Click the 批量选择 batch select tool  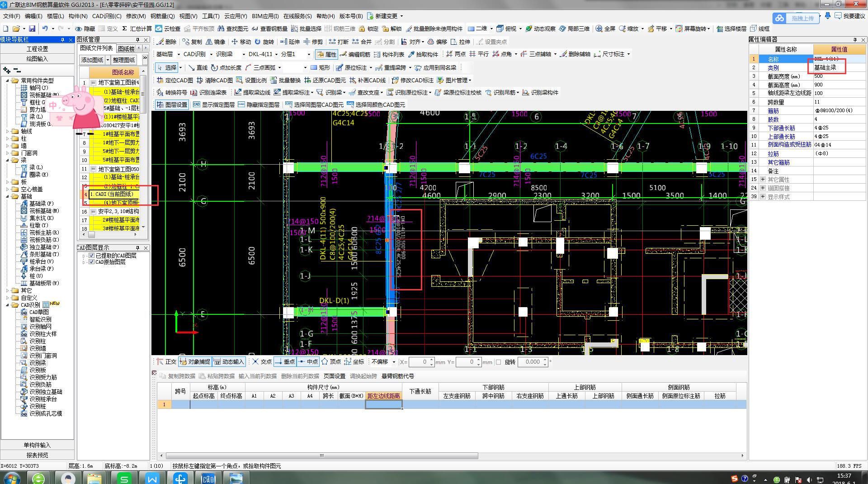coord(306,28)
